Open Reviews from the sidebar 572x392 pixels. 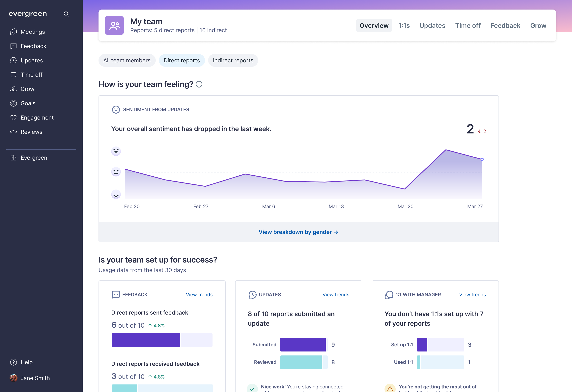pos(32,132)
